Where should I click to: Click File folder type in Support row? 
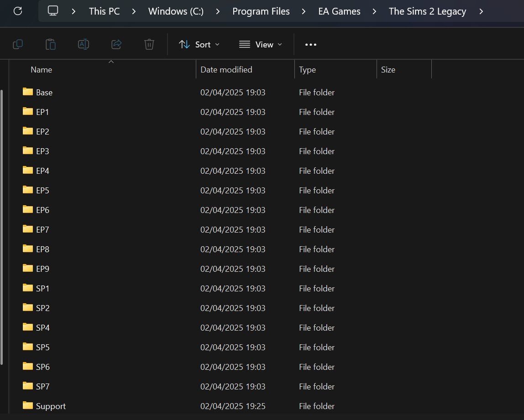(316, 406)
